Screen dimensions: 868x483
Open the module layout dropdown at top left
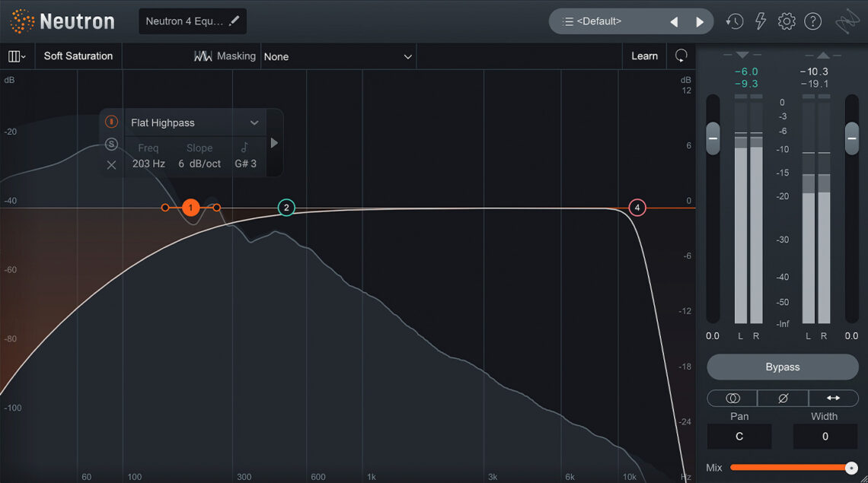click(17, 56)
